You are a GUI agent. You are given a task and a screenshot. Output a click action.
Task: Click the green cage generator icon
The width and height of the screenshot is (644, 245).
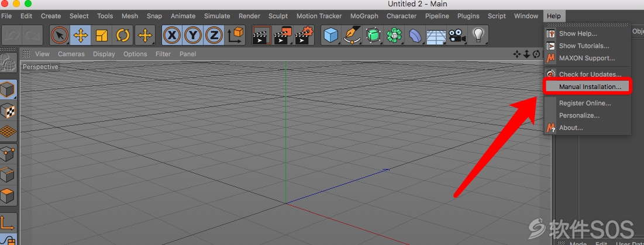click(x=373, y=35)
